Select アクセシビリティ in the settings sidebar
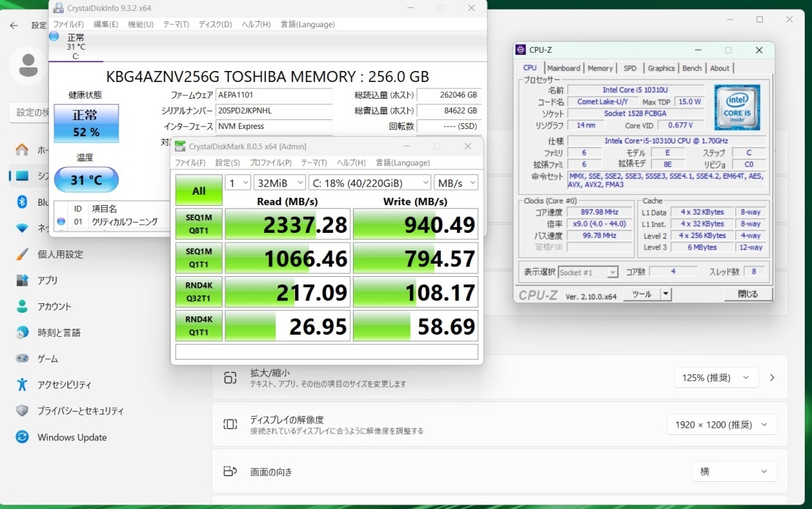Viewport: 812px width, 509px height. pyautogui.click(x=64, y=384)
